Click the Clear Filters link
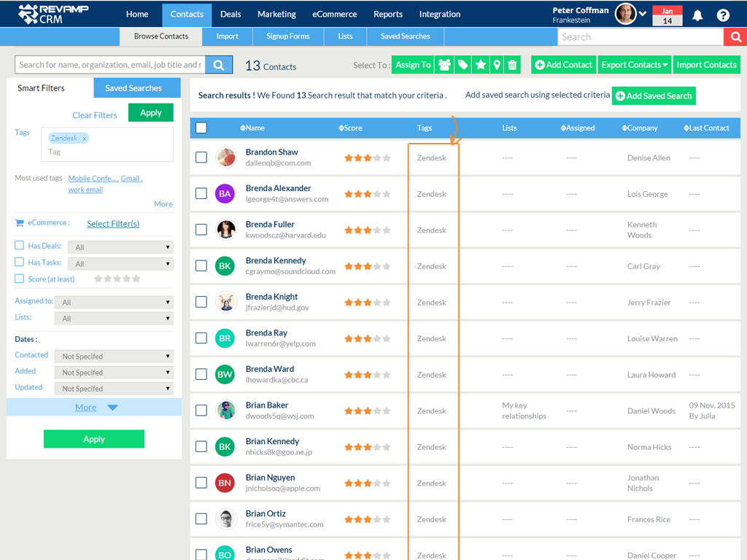 tap(95, 115)
